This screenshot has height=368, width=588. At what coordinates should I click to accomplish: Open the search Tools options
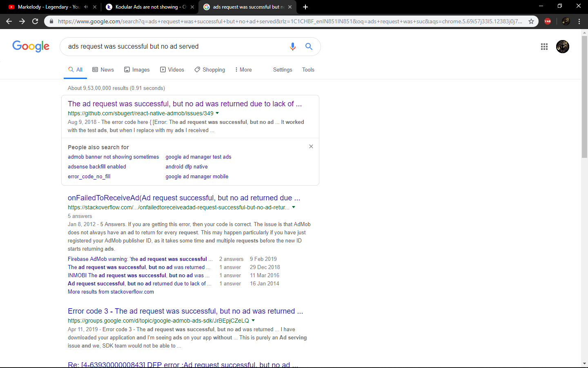[308, 70]
